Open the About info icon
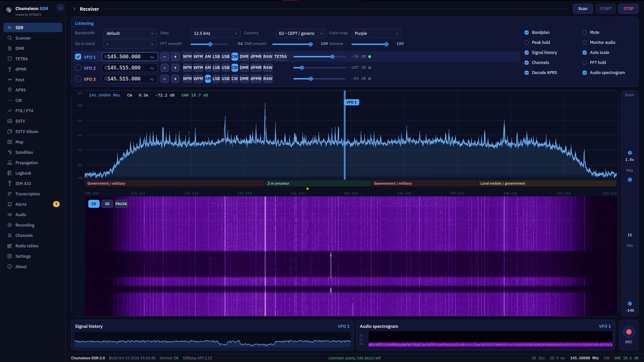This screenshot has height=362, width=644. click(10, 266)
